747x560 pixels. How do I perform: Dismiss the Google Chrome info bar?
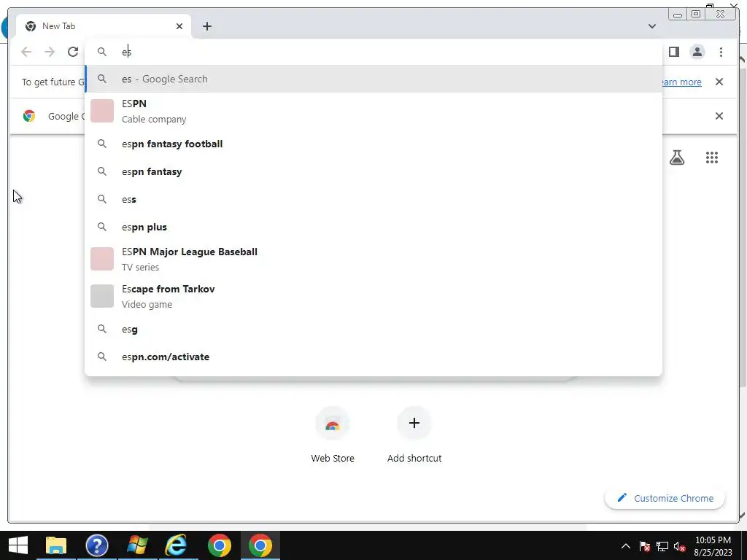click(x=719, y=116)
